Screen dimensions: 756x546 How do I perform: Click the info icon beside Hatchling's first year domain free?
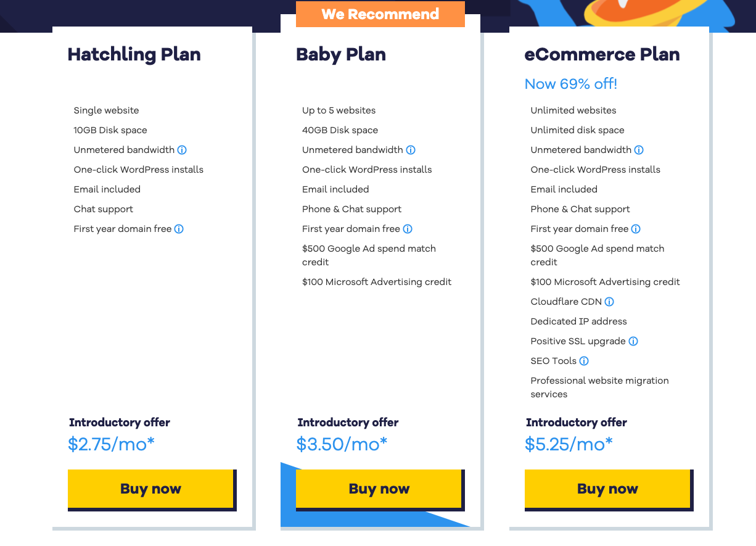click(179, 228)
